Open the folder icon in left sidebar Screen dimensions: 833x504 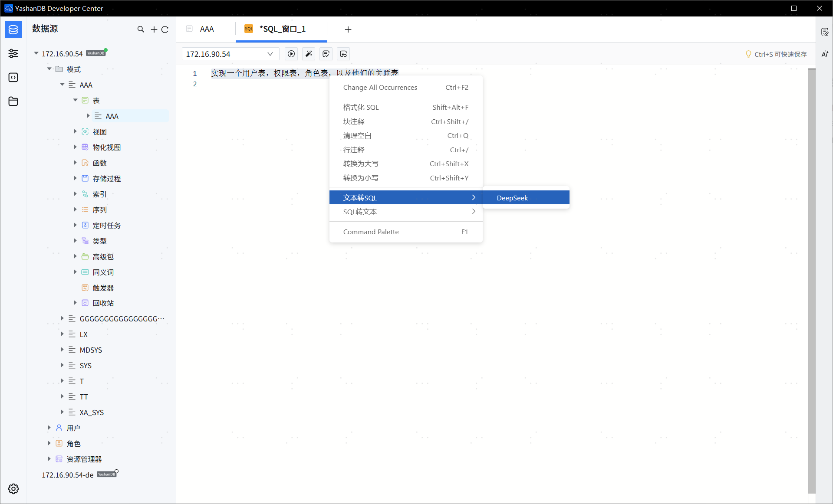tap(13, 101)
